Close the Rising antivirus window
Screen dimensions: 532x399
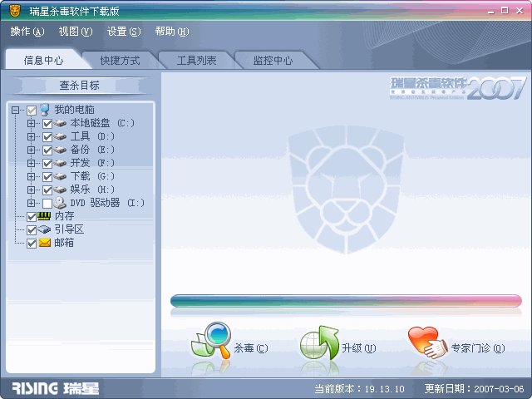point(519,11)
